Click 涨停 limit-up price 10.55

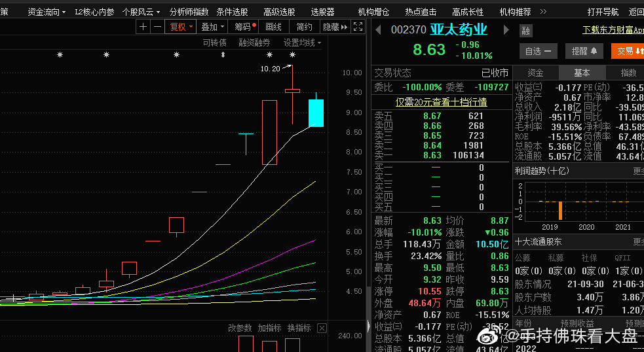429,292
